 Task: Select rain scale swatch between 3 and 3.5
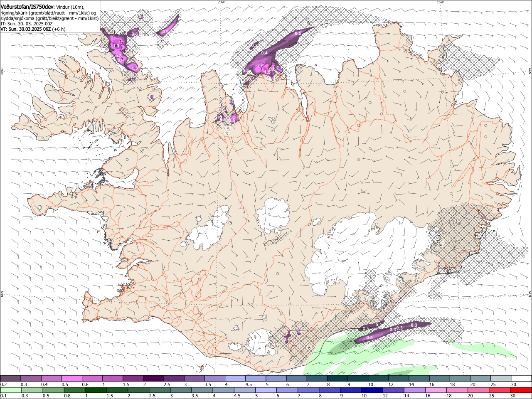click(x=181, y=390)
